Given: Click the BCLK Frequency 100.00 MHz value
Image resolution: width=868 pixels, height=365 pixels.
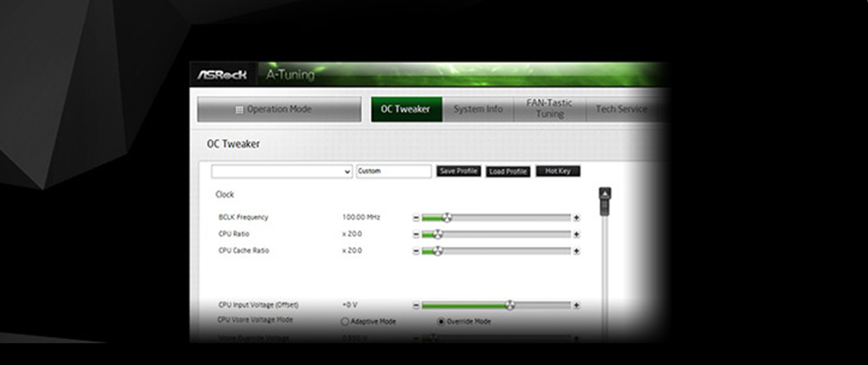Looking at the screenshot, I should [361, 217].
